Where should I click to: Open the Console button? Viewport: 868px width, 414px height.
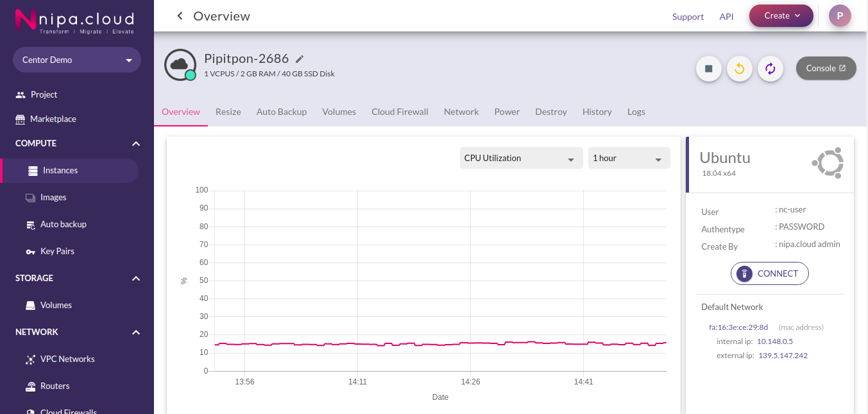(x=826, y=68)
